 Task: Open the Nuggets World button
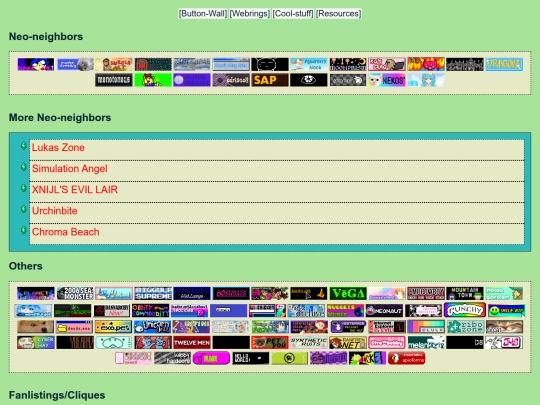[x=345, y=310]
